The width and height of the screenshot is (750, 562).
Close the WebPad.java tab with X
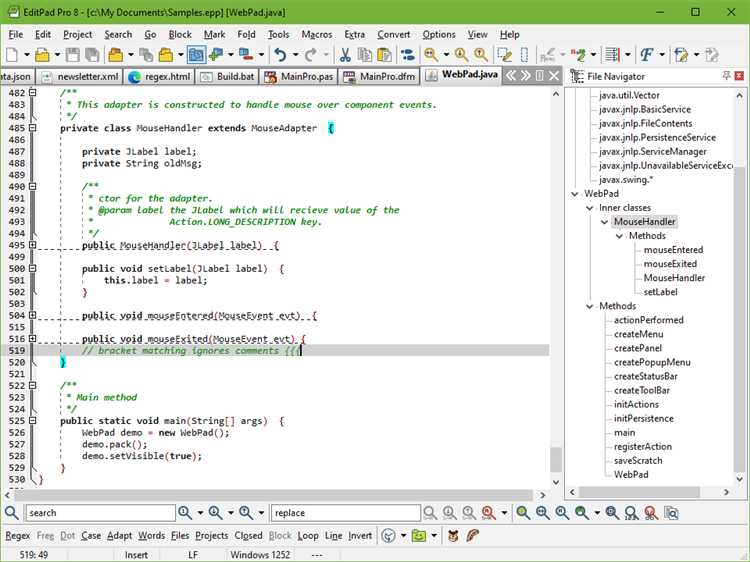tap(554, 76)
